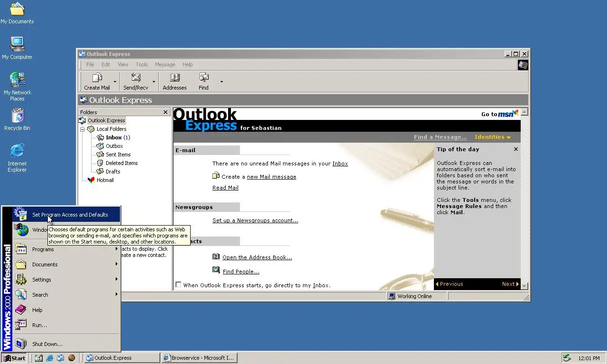Image resolution: width=607 pixels, height=364 pixels.
Task: Switch to Browservice taskbar window
Action: click(x=199, y=358)
